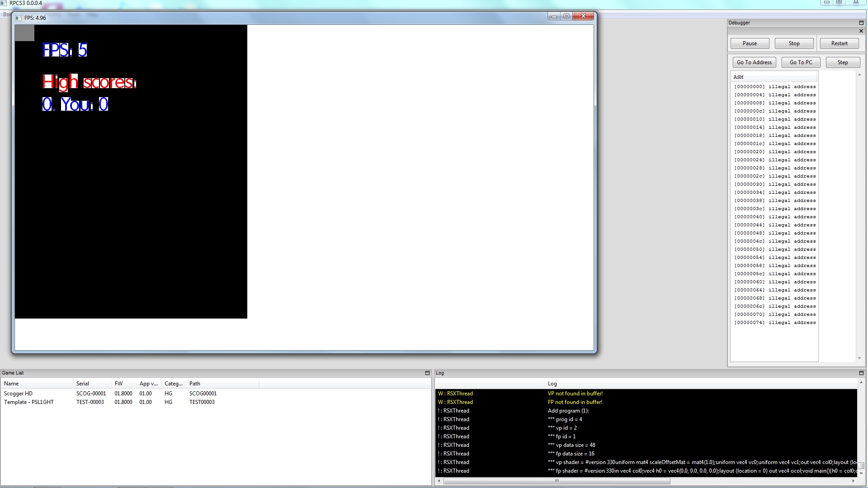This screenshot has width=868, height=488.
Task: Float the Log panel
Action: point(861,373)
